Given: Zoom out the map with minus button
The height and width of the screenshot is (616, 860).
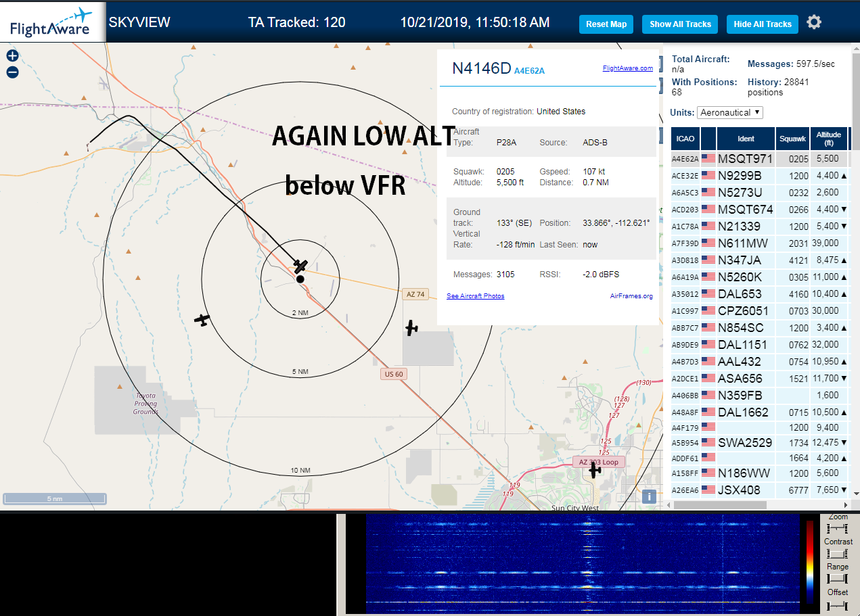Looking at the screenshot, I should pyautogui.click(x=12, y=72).
